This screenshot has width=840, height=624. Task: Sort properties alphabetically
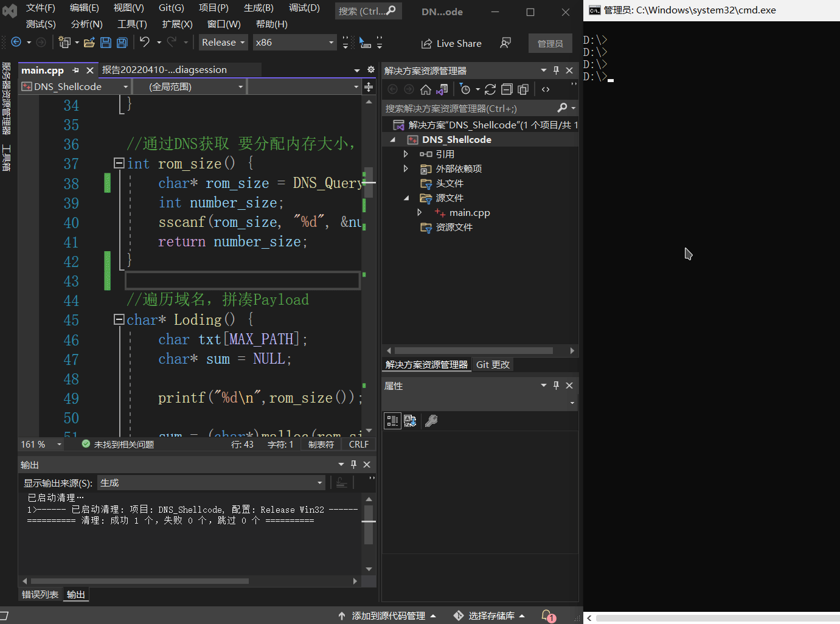point(410,421)
